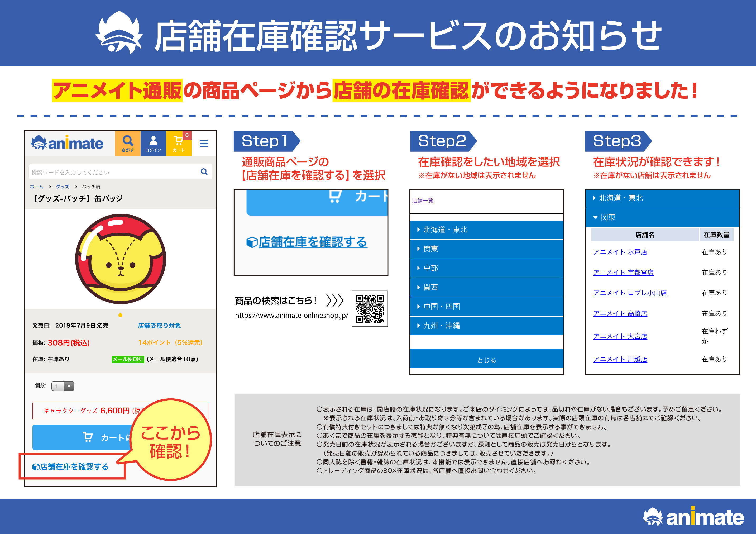Click the 308円(税込) price text

coord(69,343)
